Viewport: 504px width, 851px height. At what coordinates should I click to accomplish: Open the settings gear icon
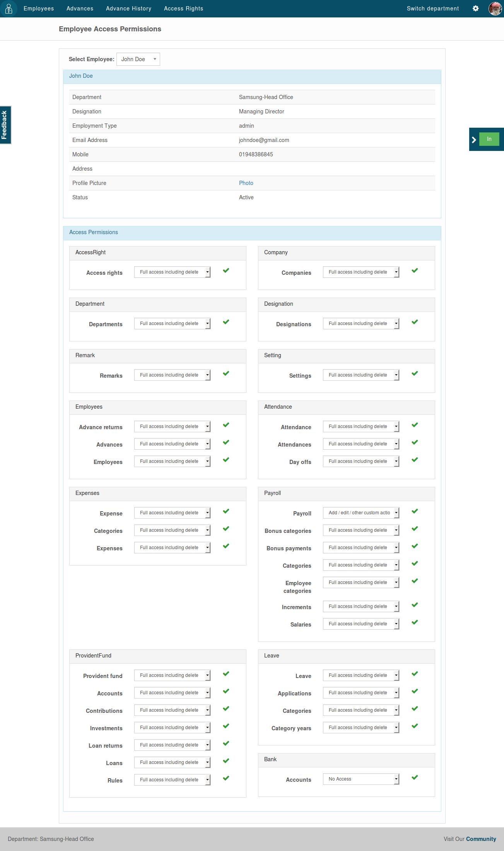475,9
